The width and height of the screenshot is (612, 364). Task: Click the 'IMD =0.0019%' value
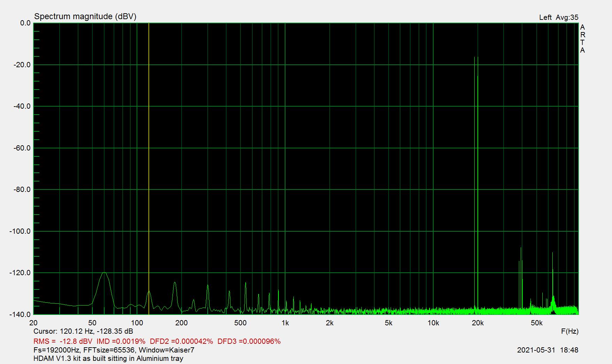tap(121, 341)
